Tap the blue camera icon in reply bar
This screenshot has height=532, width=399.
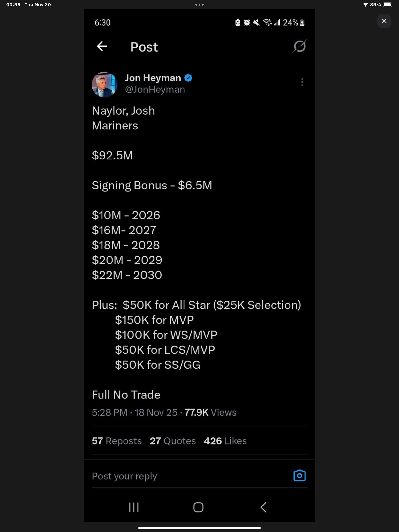[x=299, y=476]
